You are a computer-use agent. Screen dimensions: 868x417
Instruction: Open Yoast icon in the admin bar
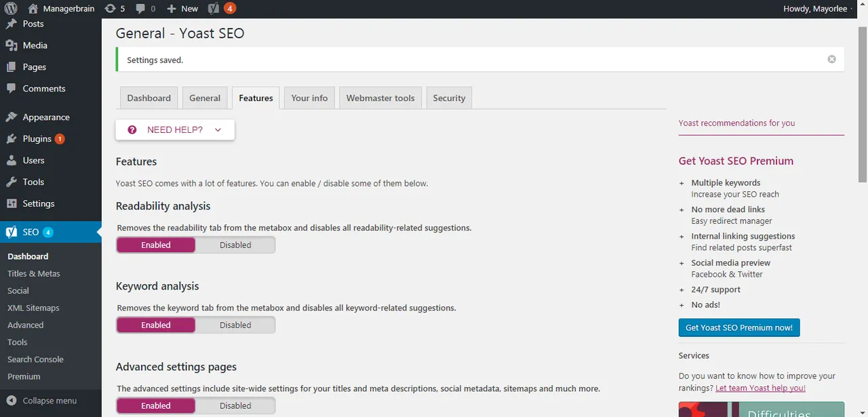point(214,9)
